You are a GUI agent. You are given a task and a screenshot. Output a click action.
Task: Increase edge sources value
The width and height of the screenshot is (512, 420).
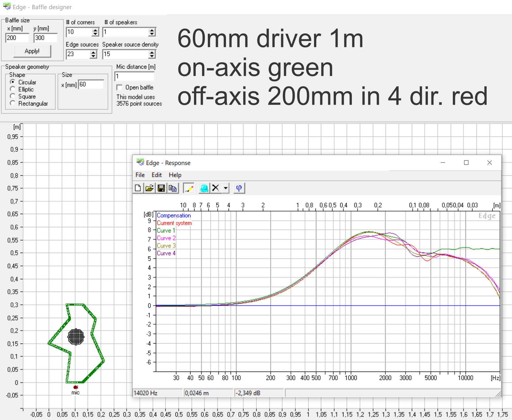click(x=93, y=52)
